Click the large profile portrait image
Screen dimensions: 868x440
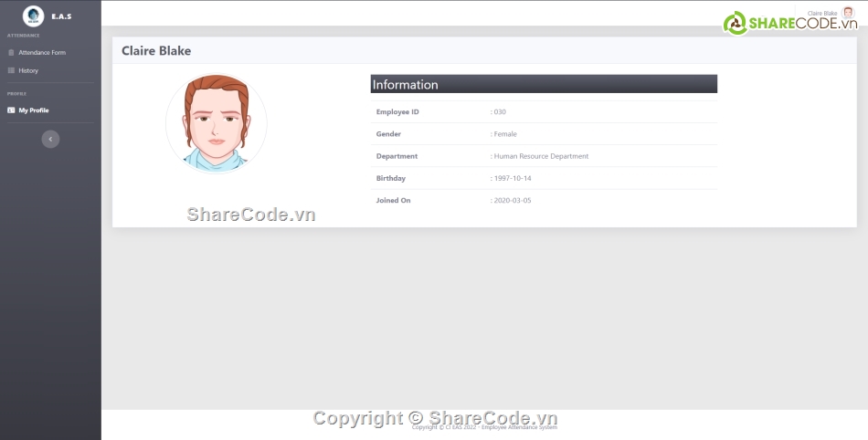[x=217, y=123]
